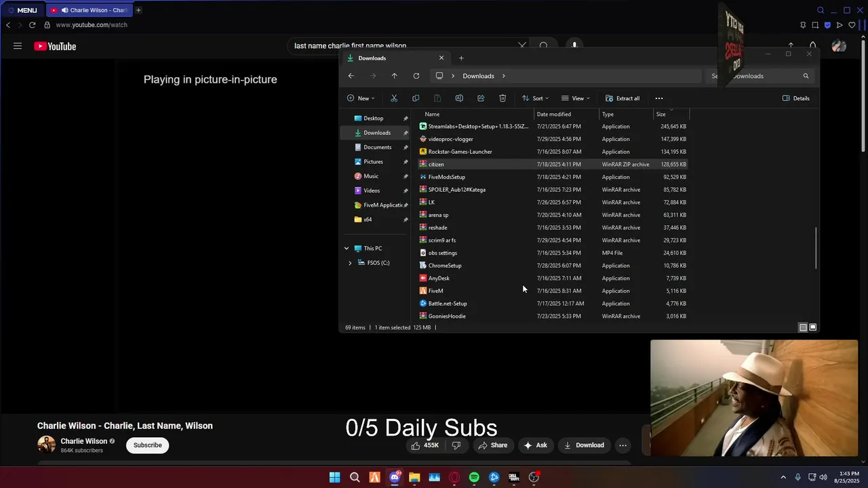Open the View dropdown in File Explorer
The width and height of the screenshot is (868, 488).
(x=576, y=98)
